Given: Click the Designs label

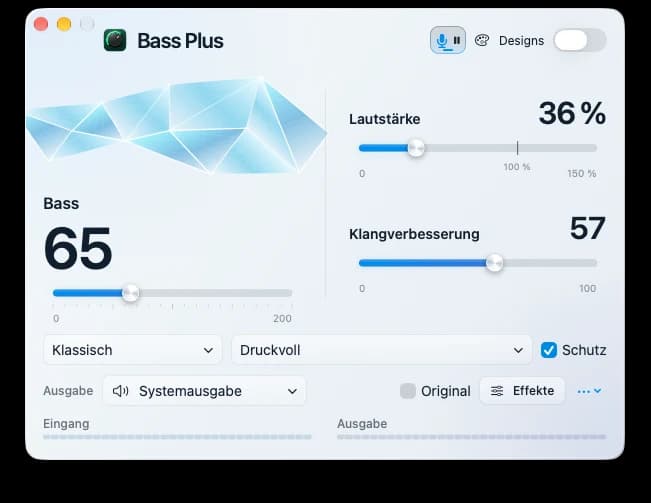Looking at the screenshot, I should click(x=521, y=41).
